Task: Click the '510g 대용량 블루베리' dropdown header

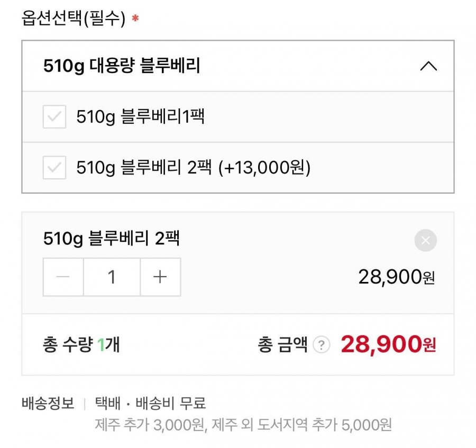Action: (x=122, y=67)
